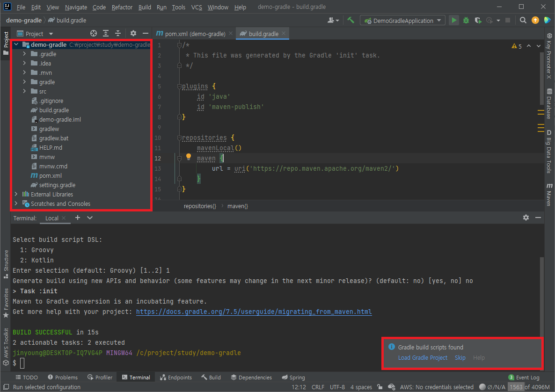
Task: Click the CRLF line separator item
Action: click(318, 387)
